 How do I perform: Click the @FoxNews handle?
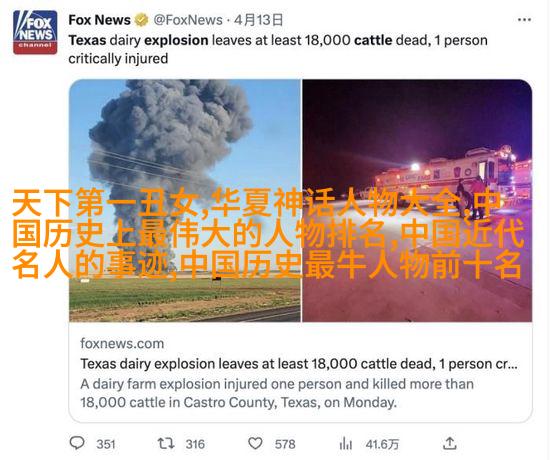188,20
